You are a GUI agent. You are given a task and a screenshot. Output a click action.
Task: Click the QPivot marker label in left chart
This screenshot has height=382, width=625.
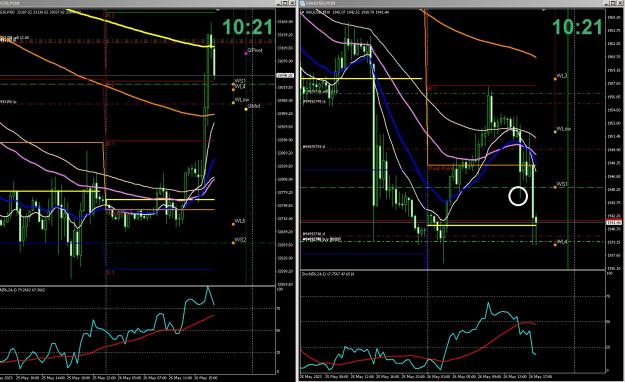(x=255, y=50)
